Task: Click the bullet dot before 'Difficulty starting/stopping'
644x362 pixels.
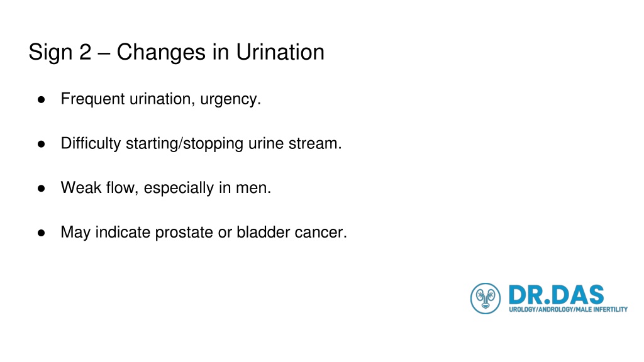Action: pyautogui.click(x=41, y=144)
